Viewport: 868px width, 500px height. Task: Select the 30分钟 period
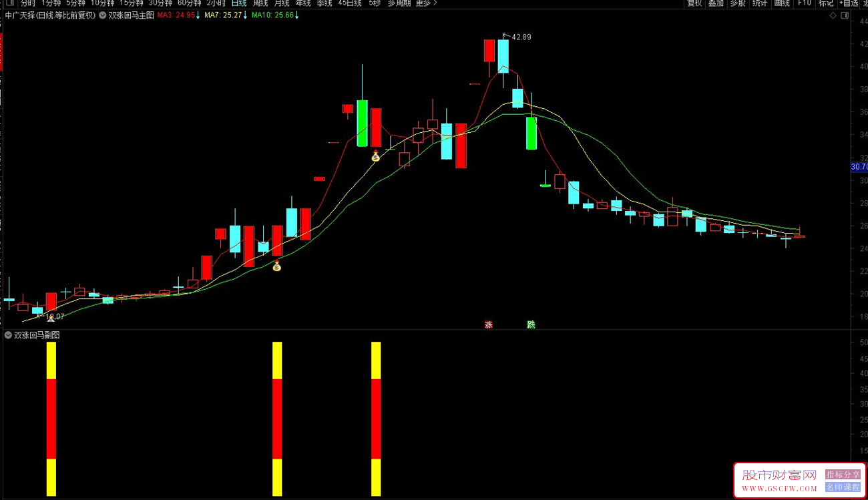click(160, 3)
